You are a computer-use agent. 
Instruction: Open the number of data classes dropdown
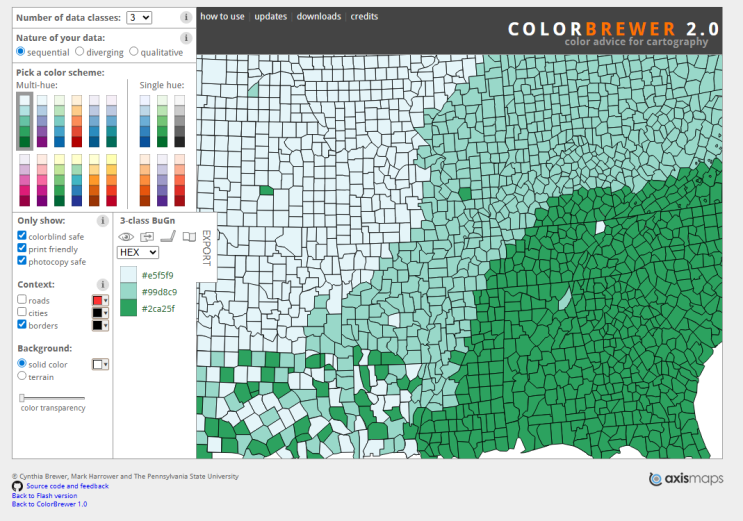click(x=139, y=18)
